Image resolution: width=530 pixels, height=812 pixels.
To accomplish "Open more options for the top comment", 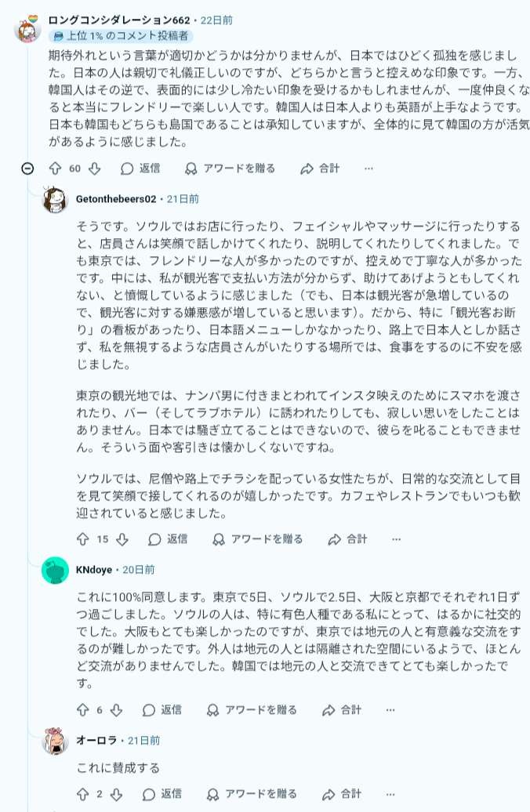I will point(368,169).
